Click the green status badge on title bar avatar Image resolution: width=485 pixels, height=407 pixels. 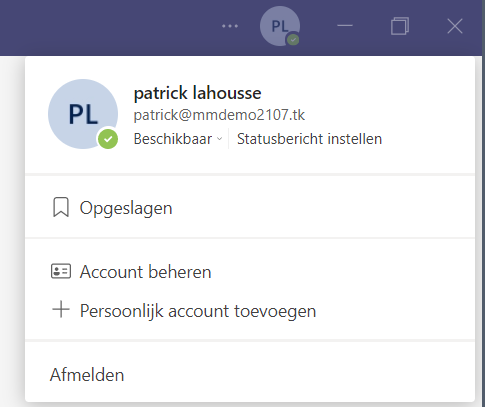click(x=293, y=40)
